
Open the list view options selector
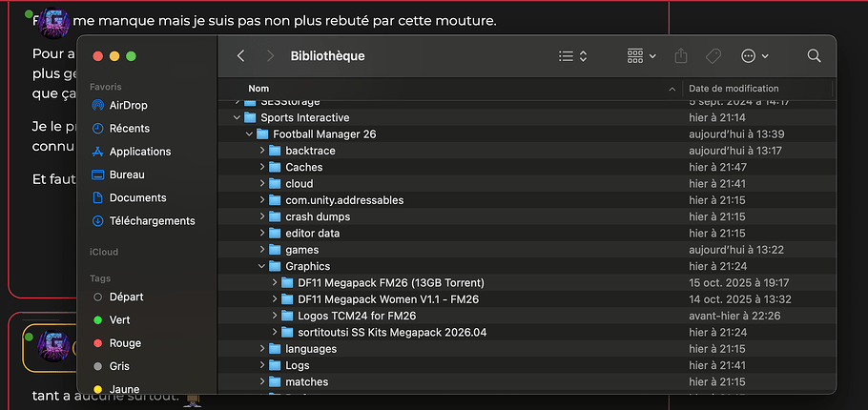[572, 56]
